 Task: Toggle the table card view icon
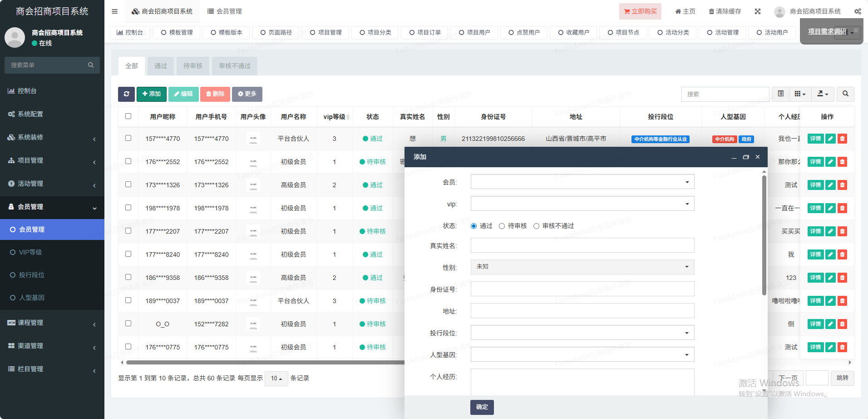[x=781, y=94]
